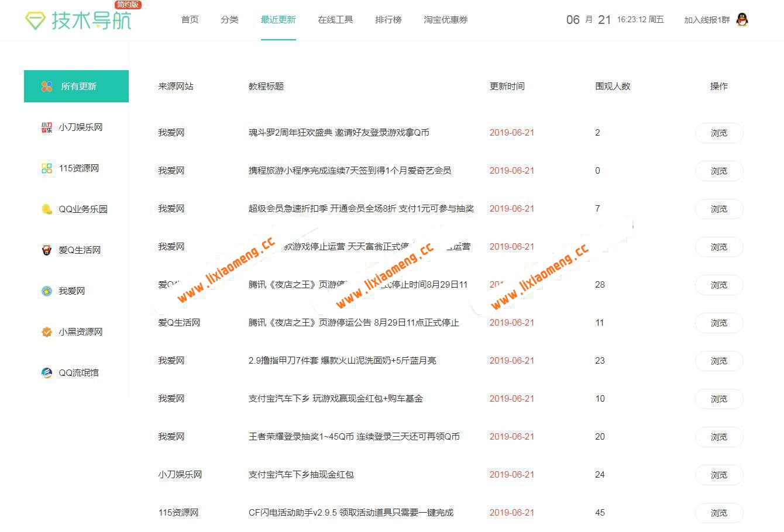Open the 排行榜 section
The image size is (784, 532).
coord(388,19)
